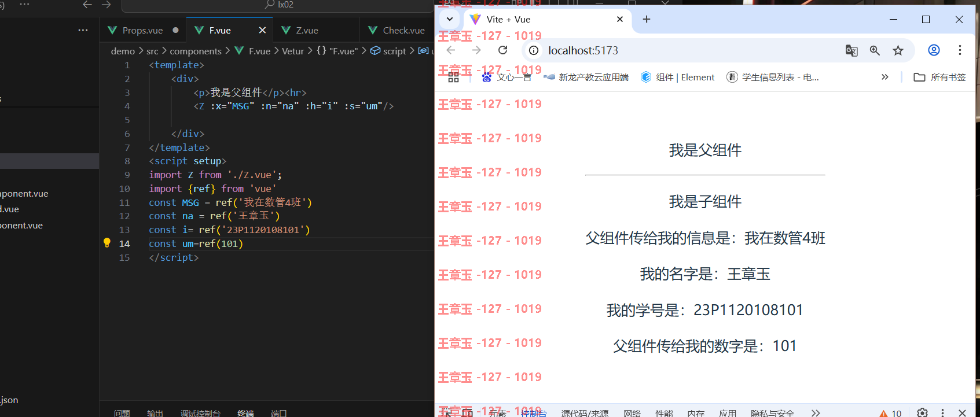
Task: Click the const MSG line in editor
Action: [230, 202]
